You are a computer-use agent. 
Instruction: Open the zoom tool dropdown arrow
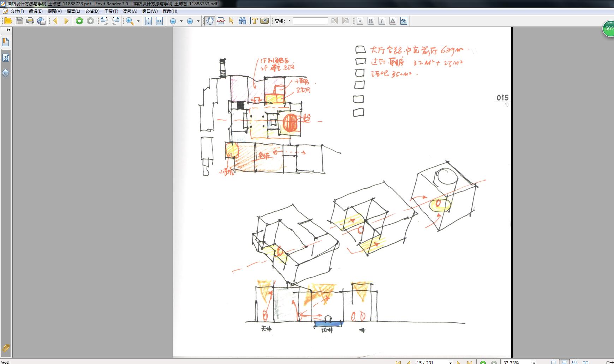138,21
